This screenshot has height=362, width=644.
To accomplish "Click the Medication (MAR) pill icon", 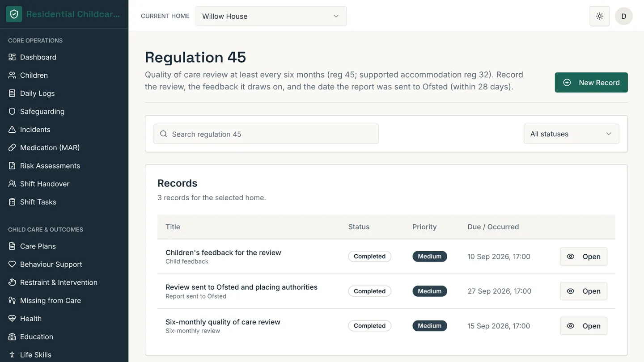I will click(12, 147).
